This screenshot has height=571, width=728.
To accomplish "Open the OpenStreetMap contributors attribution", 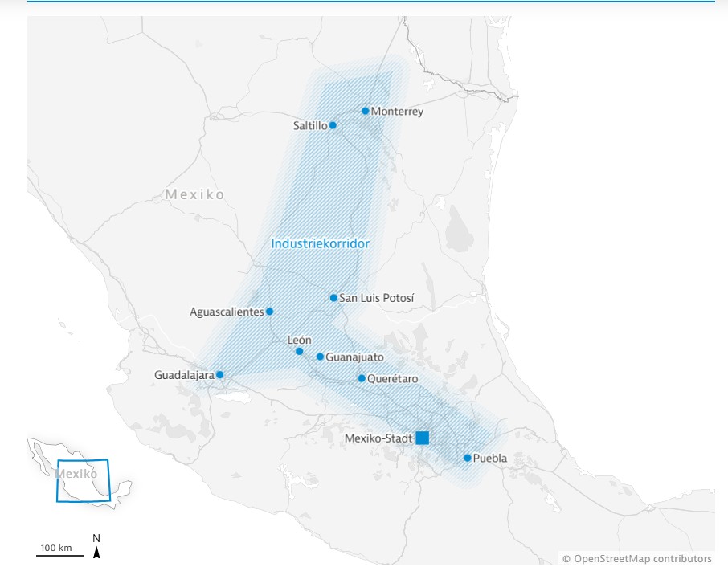I will tap(636, 559).
